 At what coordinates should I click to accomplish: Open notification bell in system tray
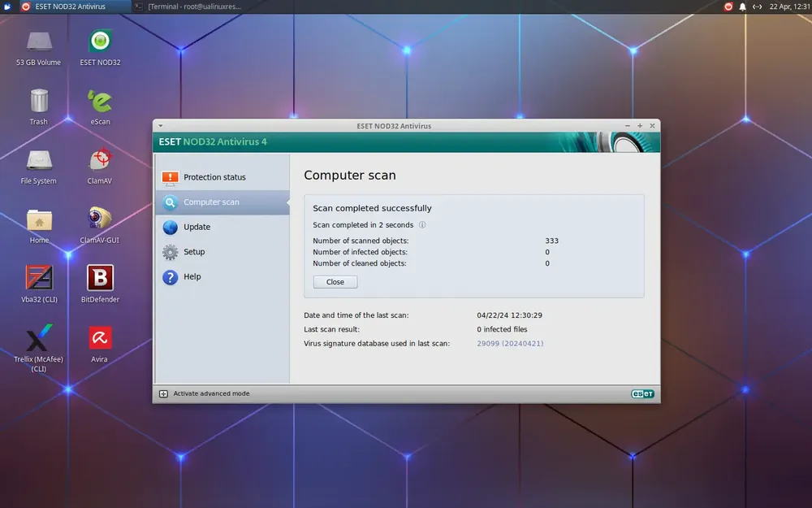click(742, 7)
